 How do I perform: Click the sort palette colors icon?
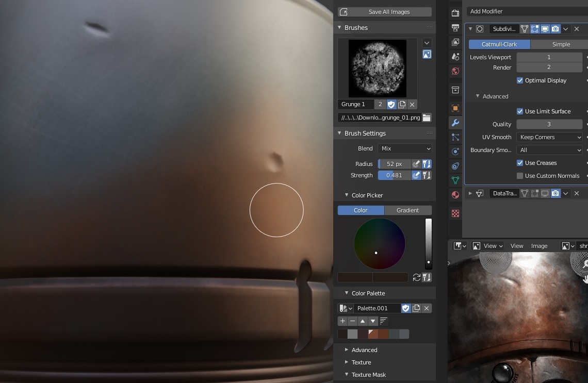pyautogui.click(x=383, y=321)
